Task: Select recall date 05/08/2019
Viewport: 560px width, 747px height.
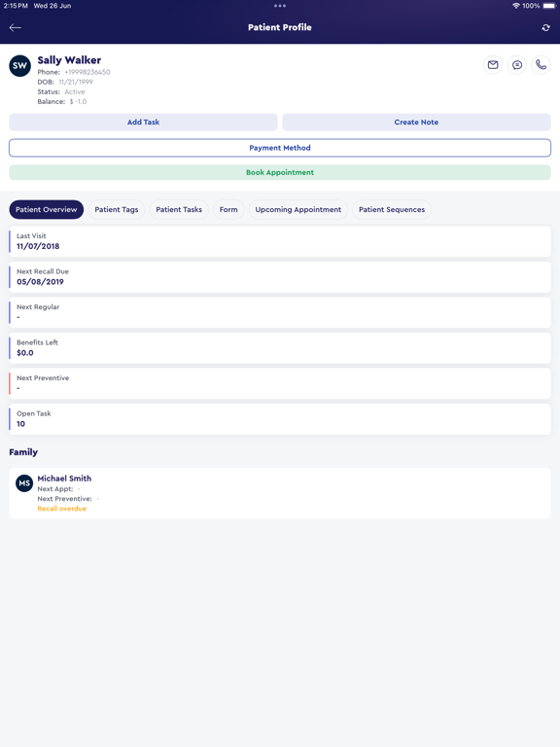Action: [x=40, y=281]
